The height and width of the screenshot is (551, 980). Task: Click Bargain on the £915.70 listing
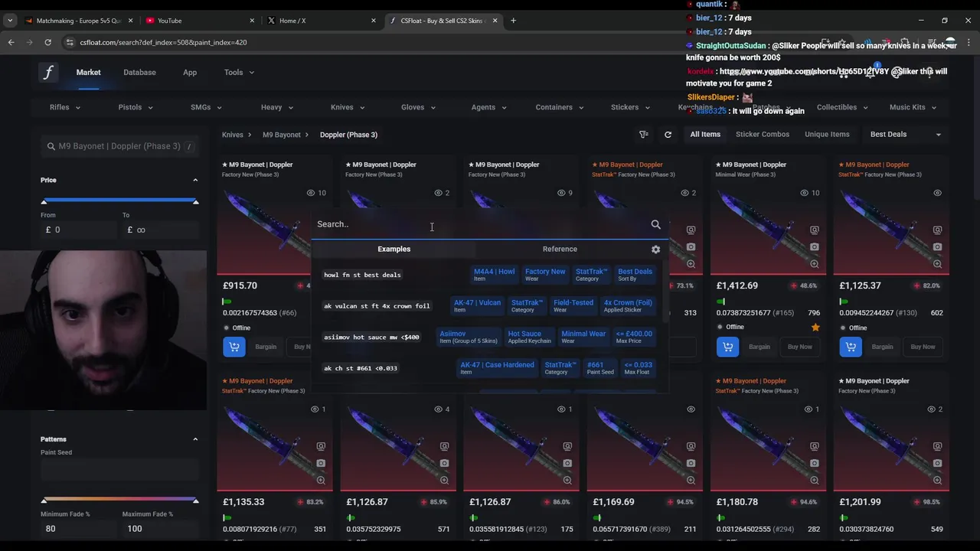266,347
